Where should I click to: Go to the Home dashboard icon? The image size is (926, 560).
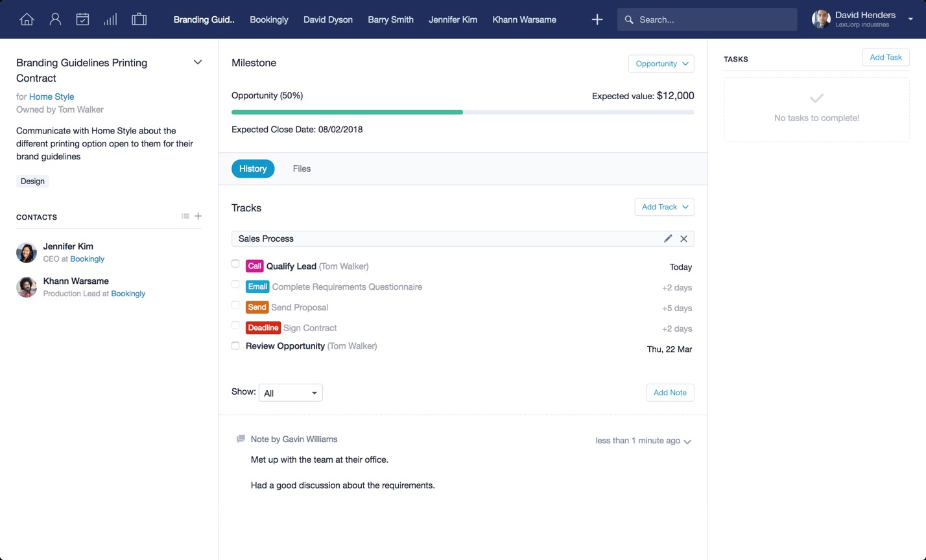[27, 19]
